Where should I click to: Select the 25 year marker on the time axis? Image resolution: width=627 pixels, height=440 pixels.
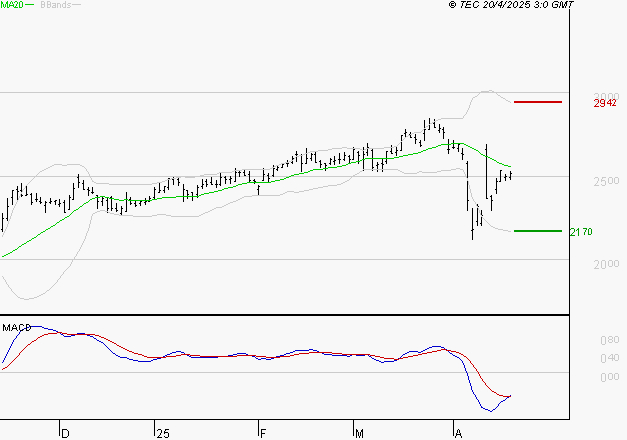pyautogui.click(x=163, y=433)
